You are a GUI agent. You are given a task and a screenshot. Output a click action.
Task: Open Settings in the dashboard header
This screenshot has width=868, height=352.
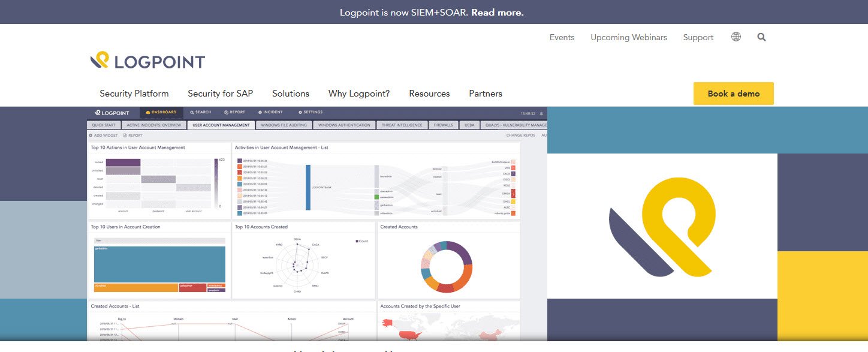311,112
